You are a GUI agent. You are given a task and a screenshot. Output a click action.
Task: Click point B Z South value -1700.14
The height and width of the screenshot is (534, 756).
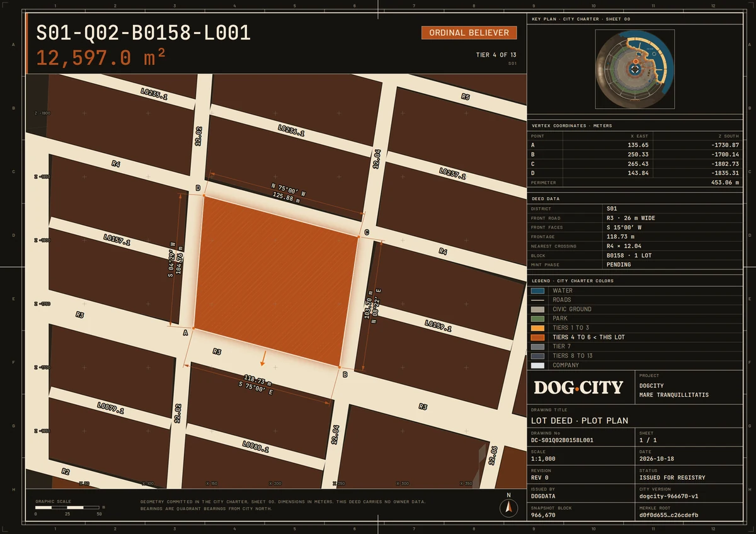coord(724,154)
